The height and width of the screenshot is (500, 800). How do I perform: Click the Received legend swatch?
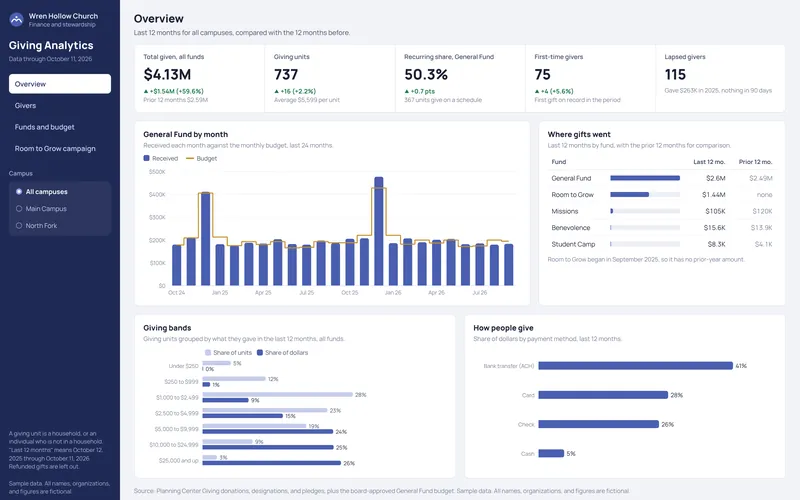point(146,158)
